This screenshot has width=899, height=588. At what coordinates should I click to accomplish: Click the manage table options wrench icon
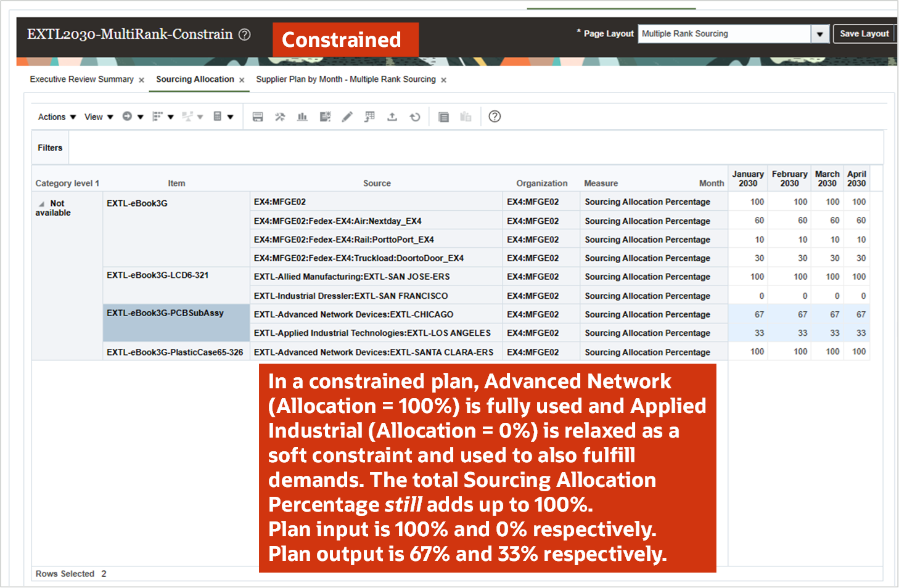[280, 116]
